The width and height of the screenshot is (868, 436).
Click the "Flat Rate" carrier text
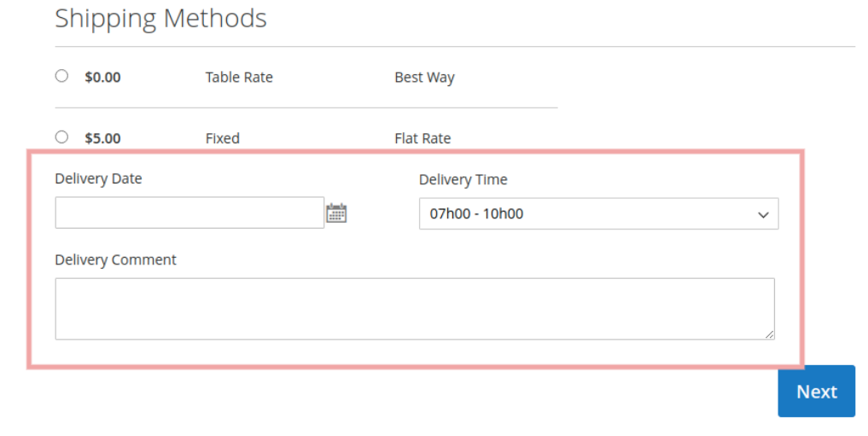click(x=422, y=138)
